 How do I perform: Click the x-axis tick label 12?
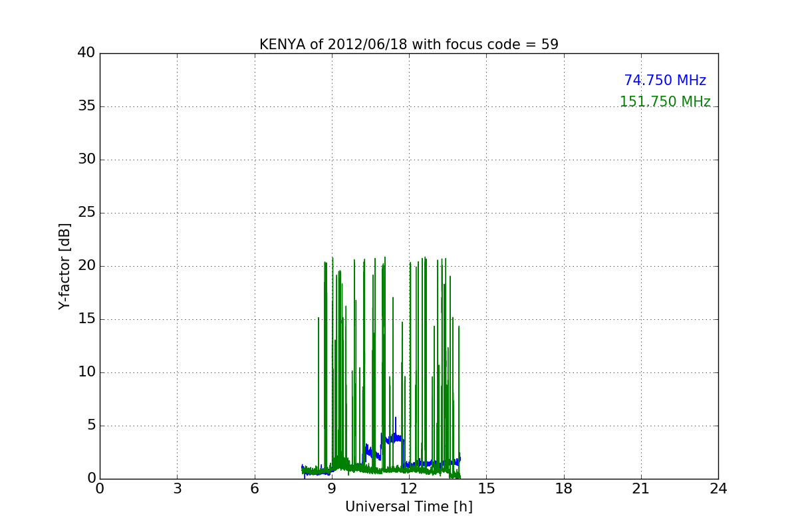point(409,489)
